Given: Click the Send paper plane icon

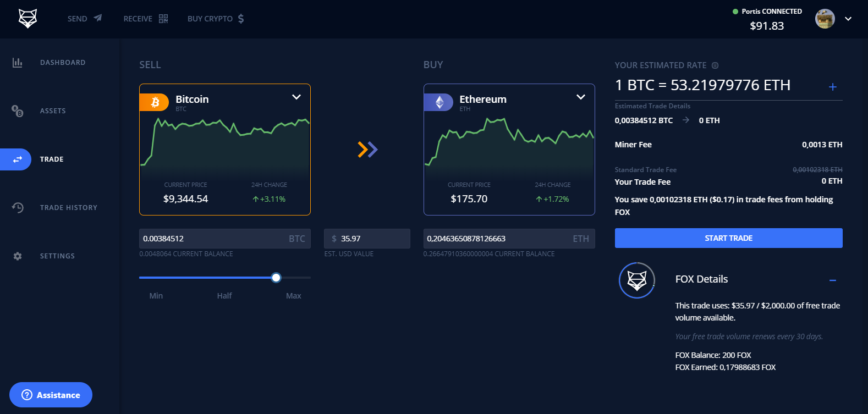Looking at the screenshot, I should click(97, 18).
